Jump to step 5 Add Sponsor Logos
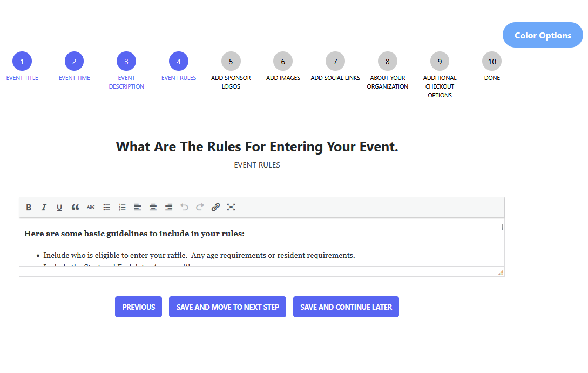 point(231,62)
